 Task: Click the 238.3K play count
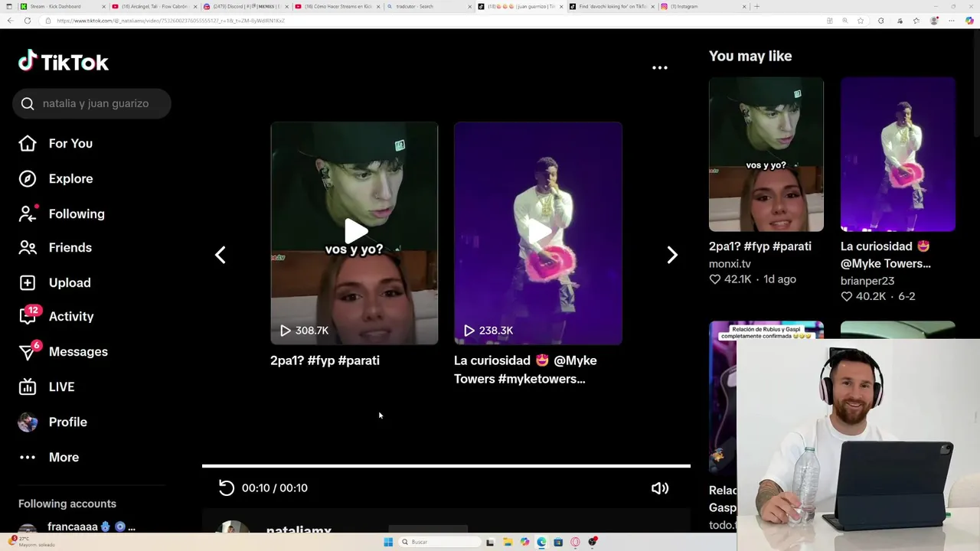pos(488,331)
